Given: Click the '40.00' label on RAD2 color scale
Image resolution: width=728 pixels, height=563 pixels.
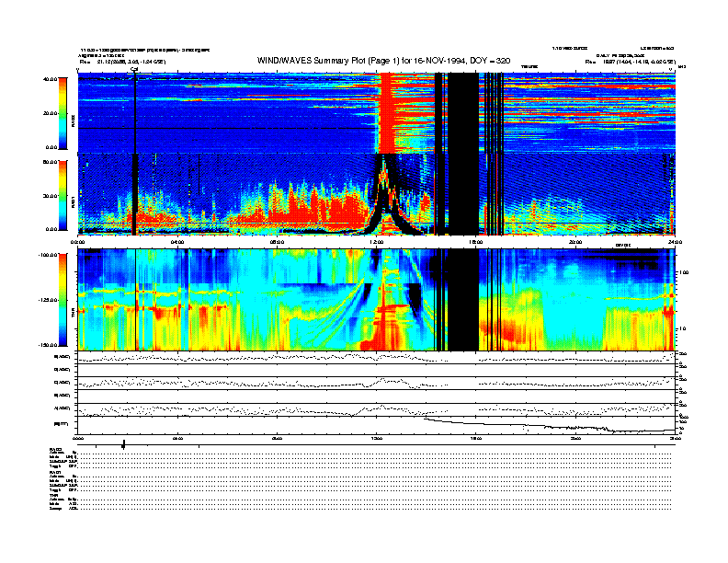Looking at the screenshot, I should tap(50, 79).
